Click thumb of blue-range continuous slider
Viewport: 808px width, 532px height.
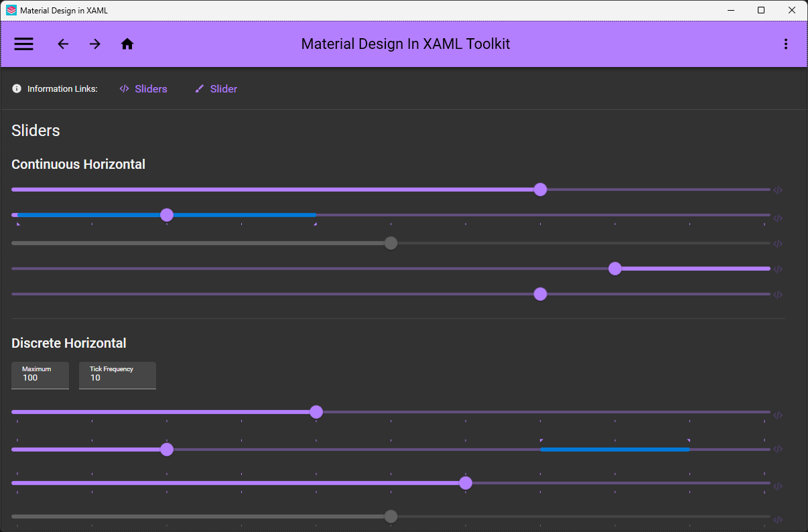[x=167, y=215]
